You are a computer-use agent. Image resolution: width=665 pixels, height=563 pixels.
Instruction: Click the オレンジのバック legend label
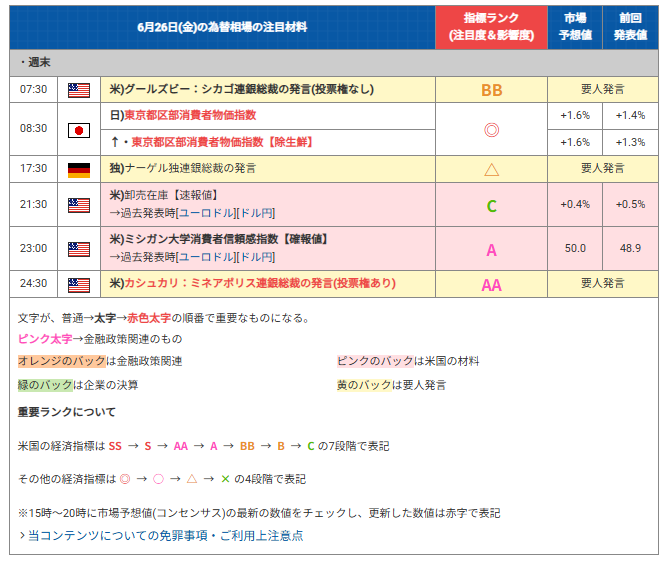[61, 361]
